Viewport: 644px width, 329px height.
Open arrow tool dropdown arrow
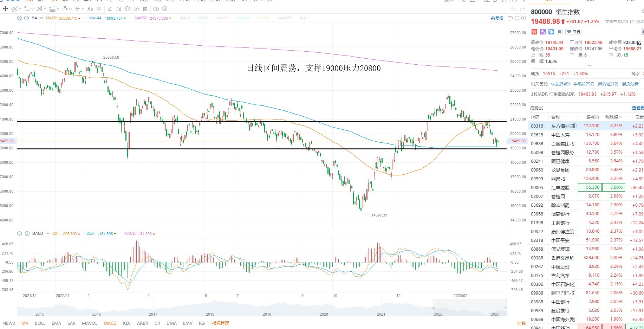pos(83,9)
